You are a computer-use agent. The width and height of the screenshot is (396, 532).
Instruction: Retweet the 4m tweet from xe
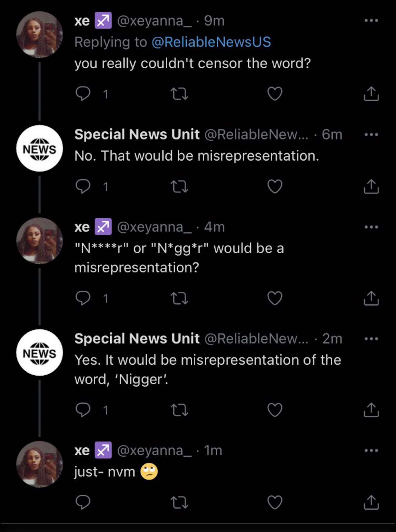pos(179,298)
